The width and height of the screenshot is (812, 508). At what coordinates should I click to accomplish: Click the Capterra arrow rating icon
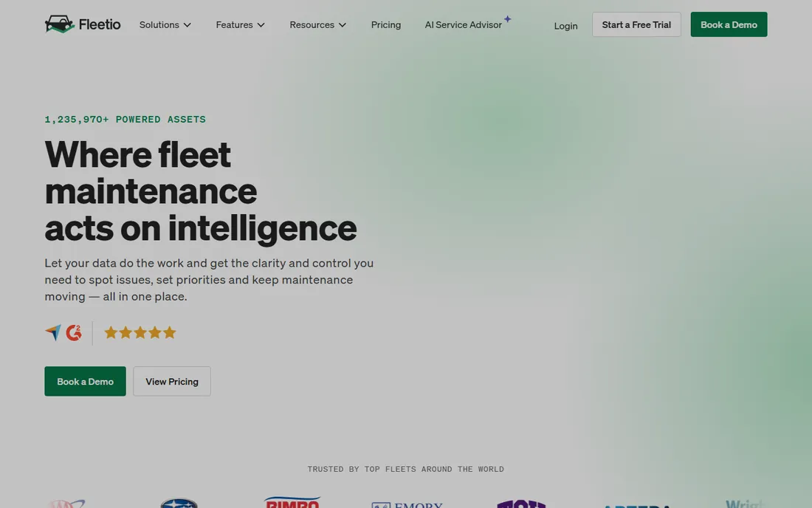[x=53, y=332]
